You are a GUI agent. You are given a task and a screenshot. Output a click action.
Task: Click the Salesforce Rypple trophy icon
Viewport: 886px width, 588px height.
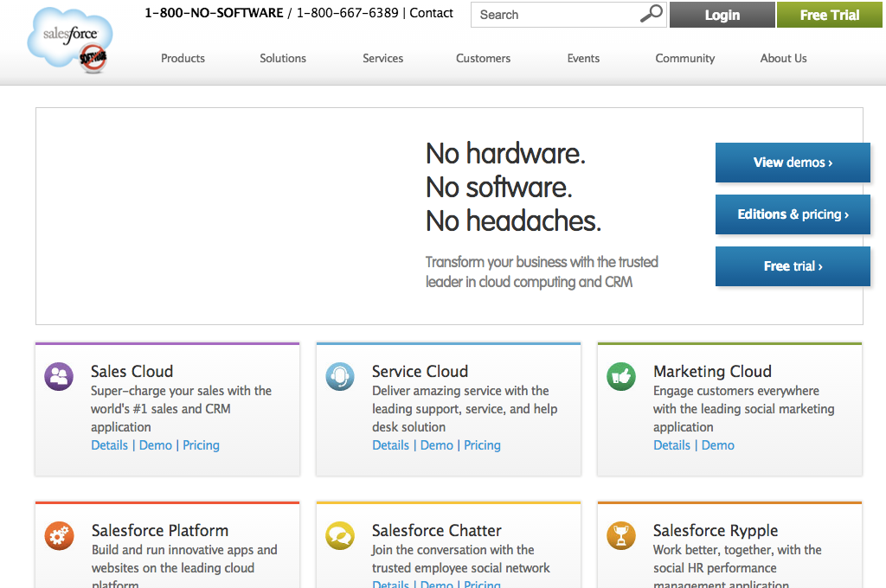(621, 536)
